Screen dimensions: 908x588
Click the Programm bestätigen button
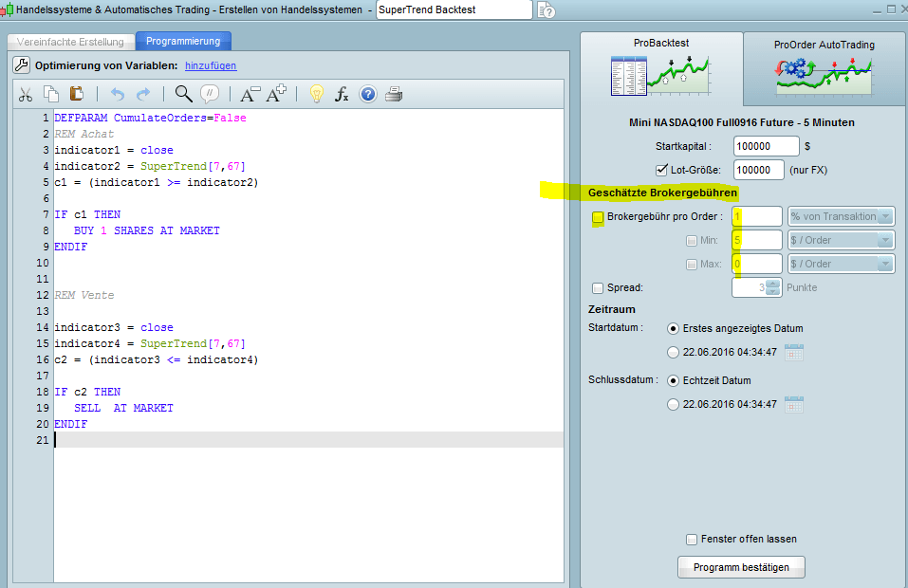point(741,567)
